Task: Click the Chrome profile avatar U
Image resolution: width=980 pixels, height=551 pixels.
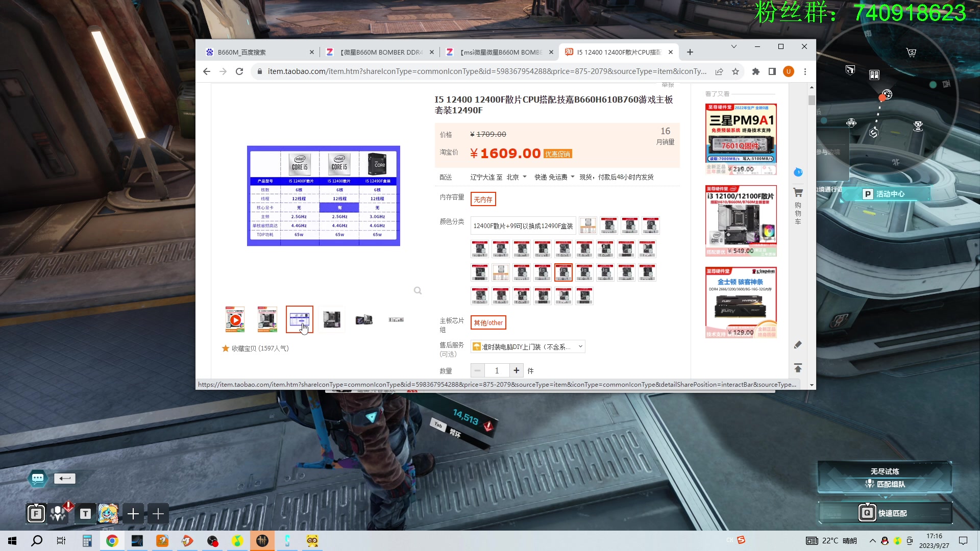Action: 789,71
